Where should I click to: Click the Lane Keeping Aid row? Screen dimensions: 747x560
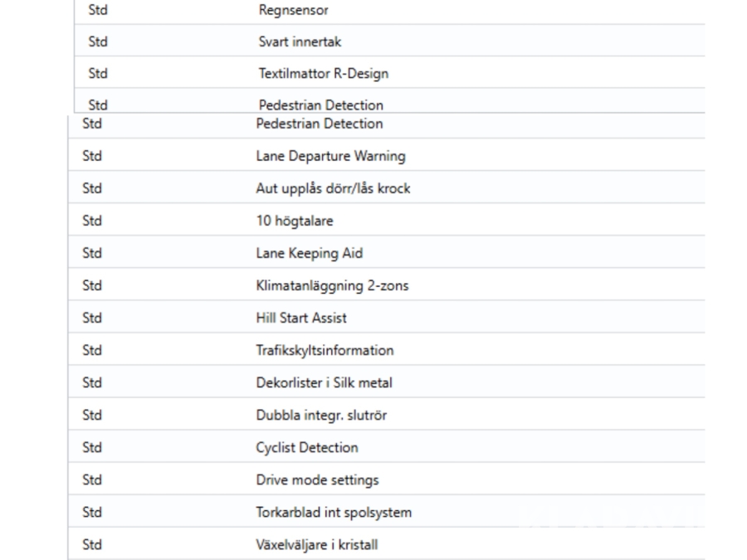click(309, 253)
